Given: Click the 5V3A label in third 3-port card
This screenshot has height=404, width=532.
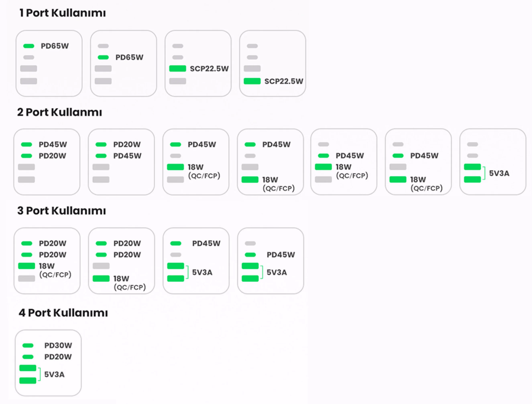Looking at the screenshot, I should (202, 272).
